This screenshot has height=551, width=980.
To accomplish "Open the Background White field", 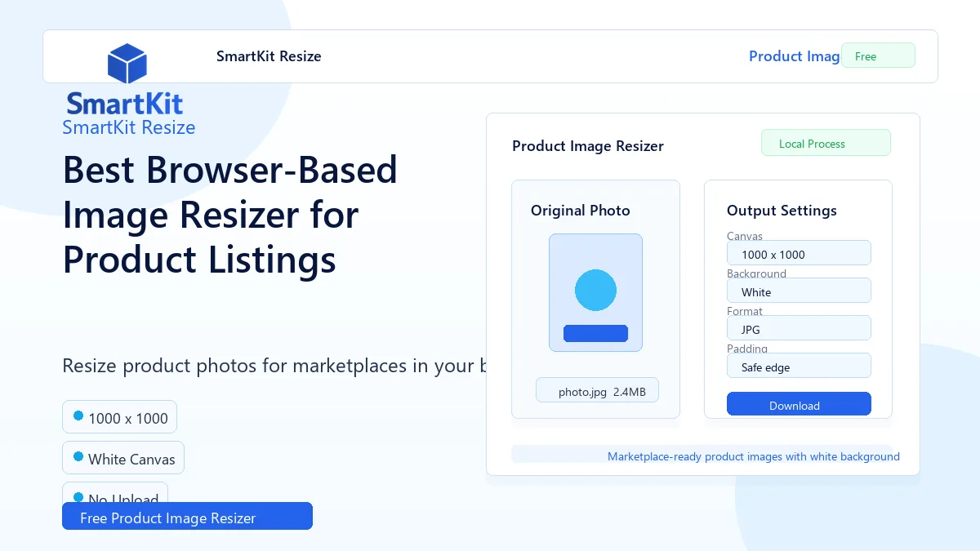I will [x=799, y=291].
